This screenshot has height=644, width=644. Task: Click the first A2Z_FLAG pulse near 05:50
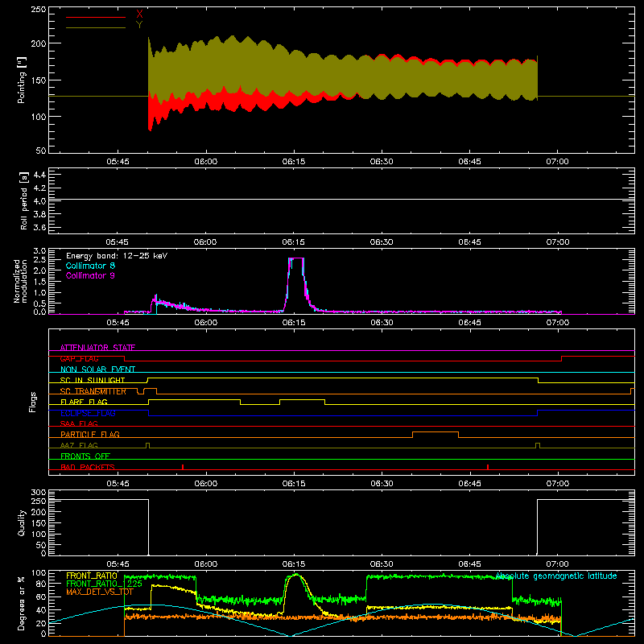coord(148,445)
